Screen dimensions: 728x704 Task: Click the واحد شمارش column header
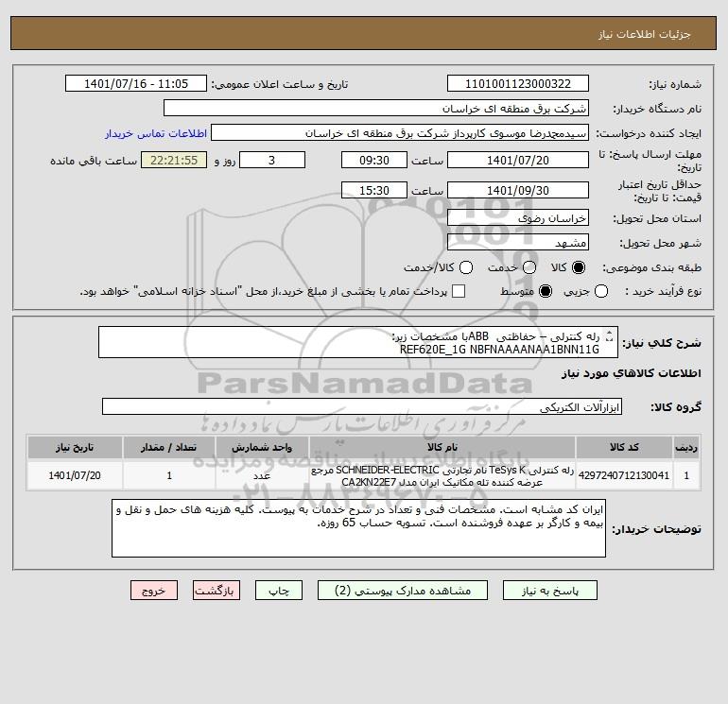(262, 447)
